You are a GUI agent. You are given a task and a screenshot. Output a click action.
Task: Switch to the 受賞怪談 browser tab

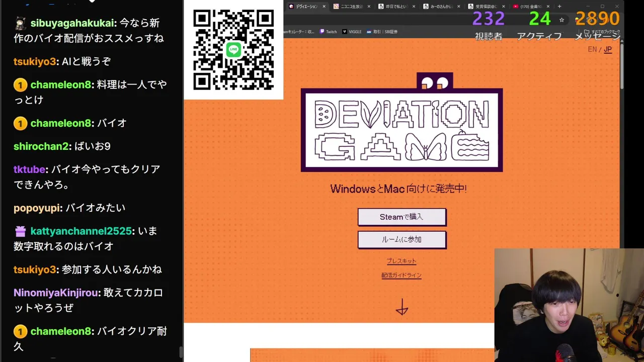coord(486,7)
